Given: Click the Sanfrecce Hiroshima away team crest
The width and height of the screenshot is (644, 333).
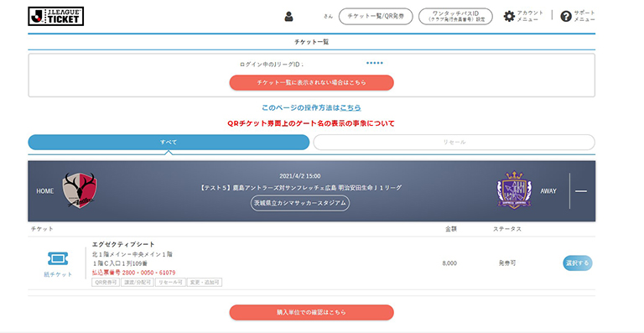Looking at the screenshot, I should click(x=514, y=190).
